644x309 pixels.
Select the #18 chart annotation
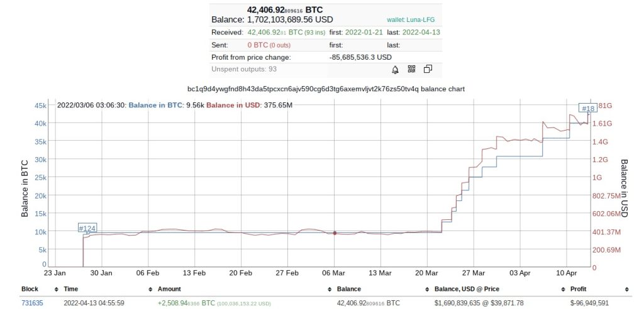click(587, 107)
